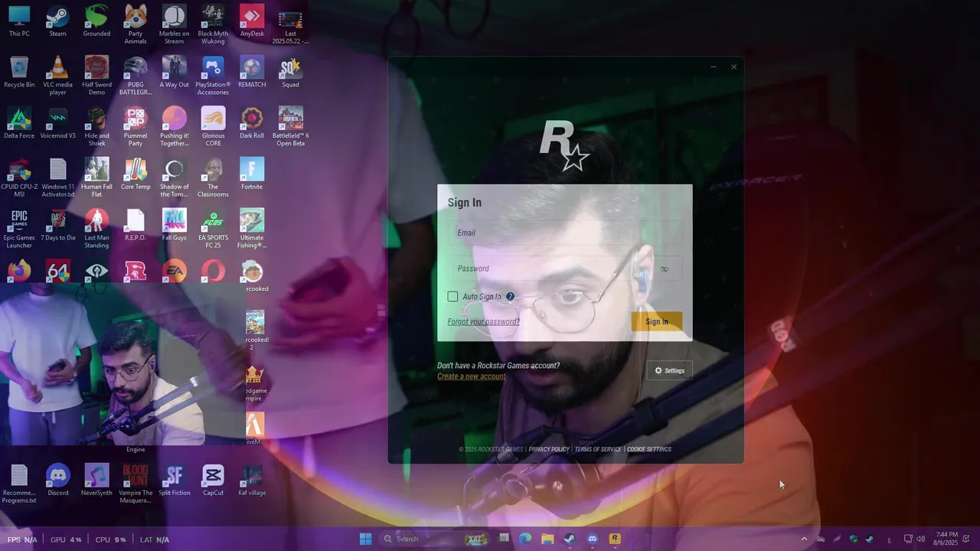Open the 7 Days to Die shortcut

[x=57, y=225]
